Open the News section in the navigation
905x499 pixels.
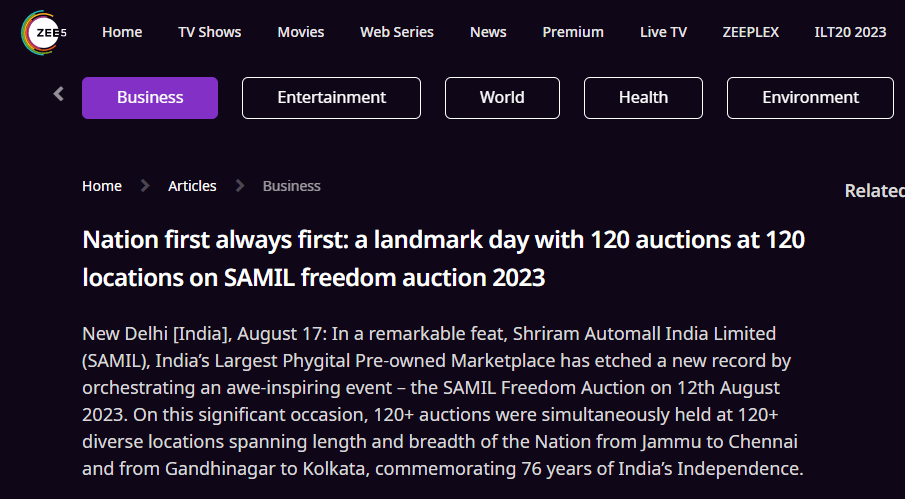tap(488, 32)
